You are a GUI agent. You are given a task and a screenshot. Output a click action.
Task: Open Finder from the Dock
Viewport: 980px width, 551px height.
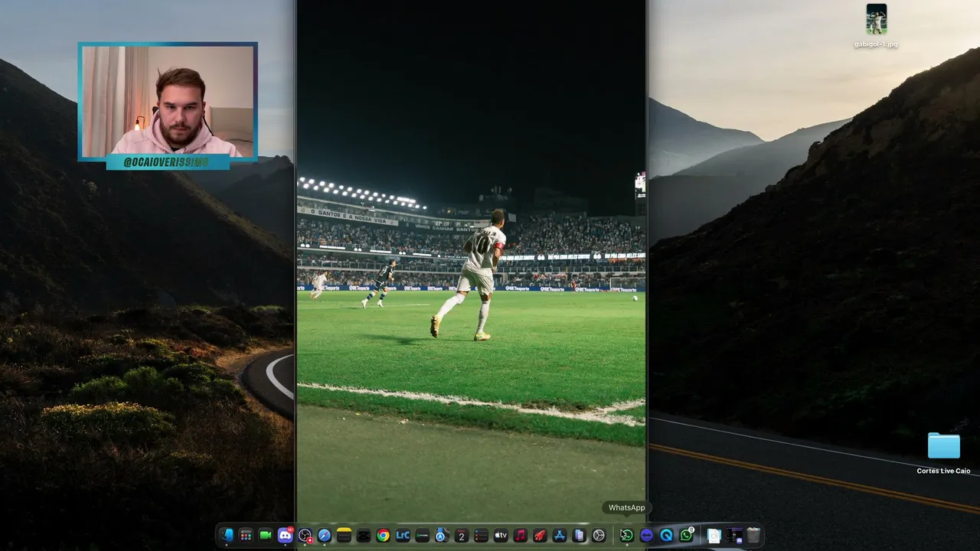click(227, 536)
